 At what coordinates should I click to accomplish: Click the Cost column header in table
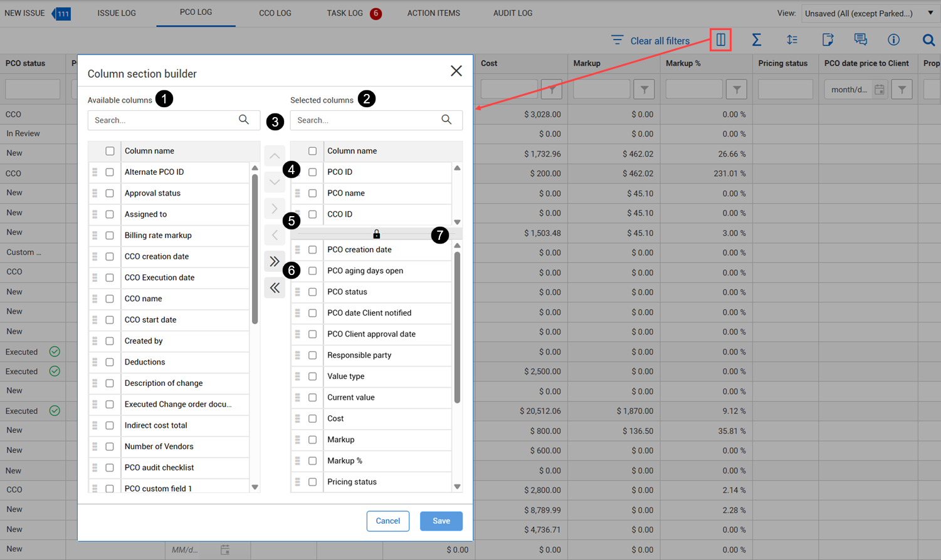pyautogui.click(x=489, y=63)
